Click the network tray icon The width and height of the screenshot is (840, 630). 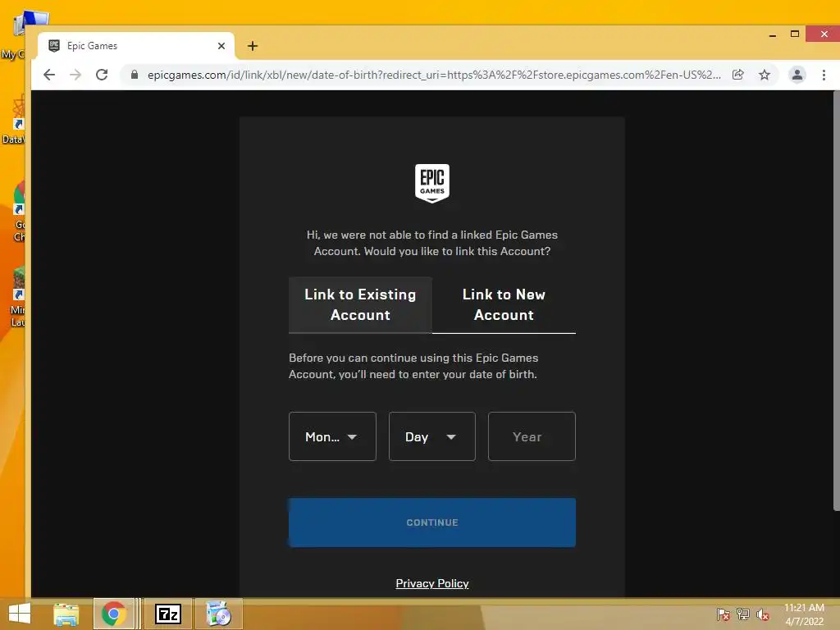(743, 614)
